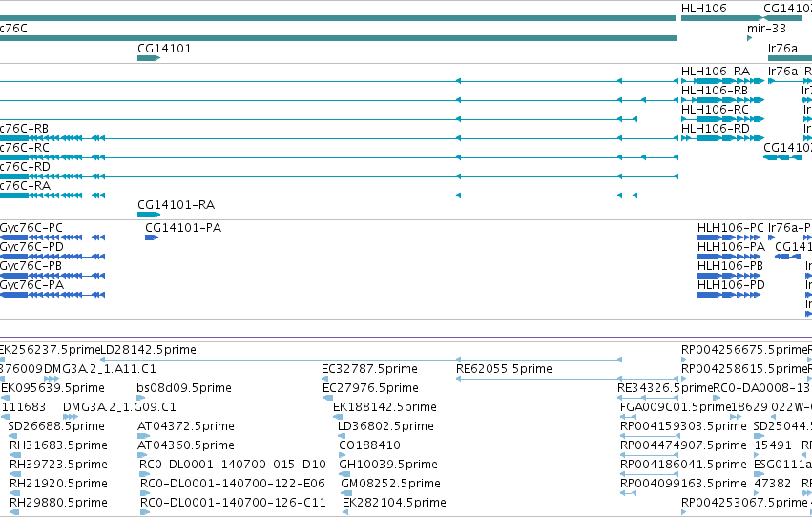This screenshot has height=517, width=812.
Task: Select the HLH106-RA transcript
Action: pos(722,81)
